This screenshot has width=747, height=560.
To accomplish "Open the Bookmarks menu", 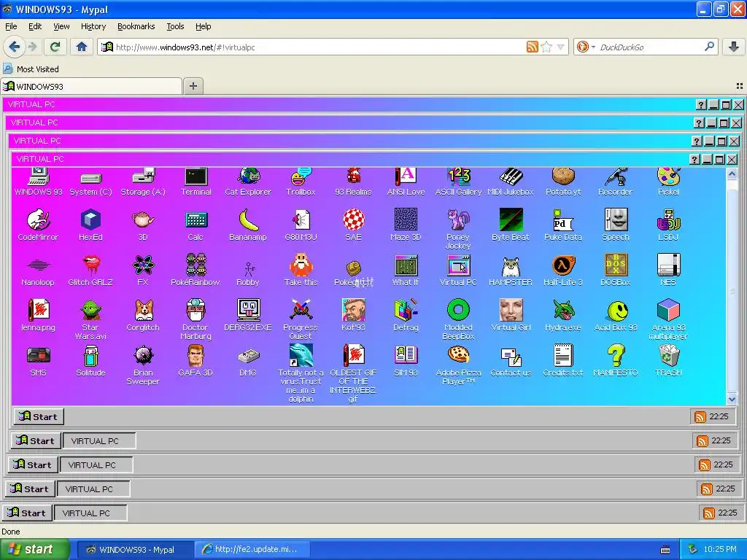I will pos(136,26).
